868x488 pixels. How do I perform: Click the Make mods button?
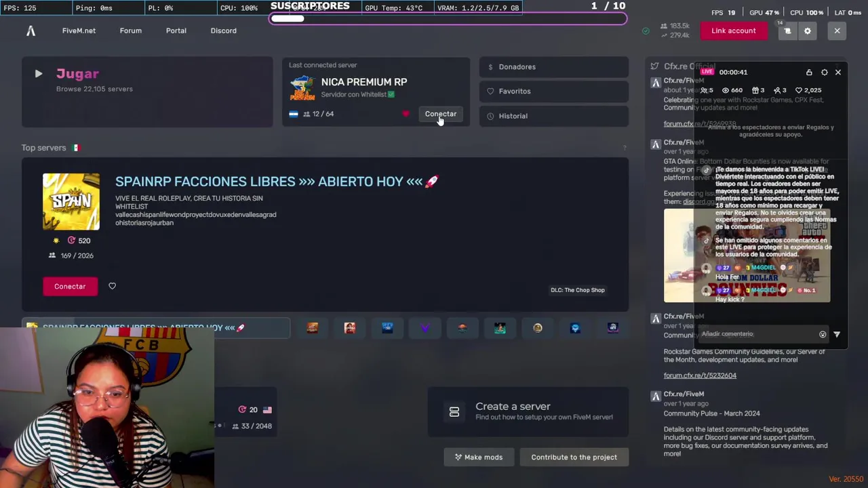coord(479,457)
